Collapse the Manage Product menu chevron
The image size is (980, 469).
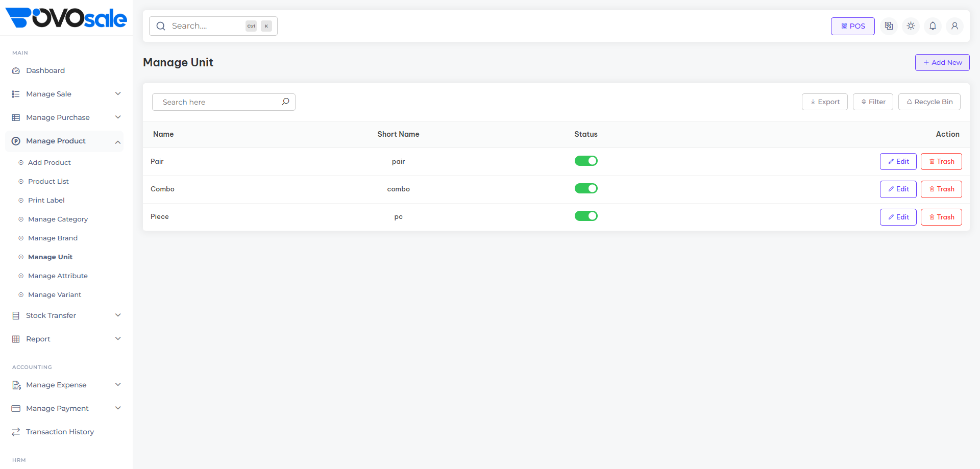tap(118, 142)
